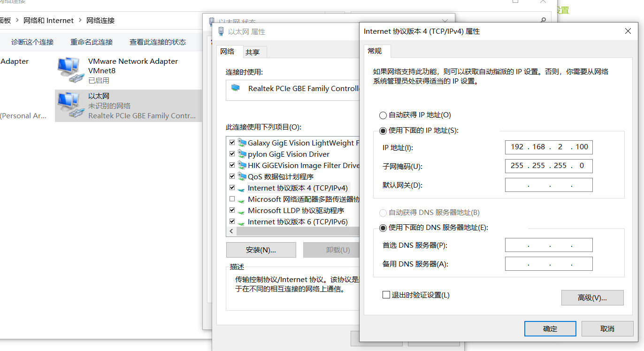
Task: Select pylon GigE Vision Driver list row
Action: click(293, 154)
